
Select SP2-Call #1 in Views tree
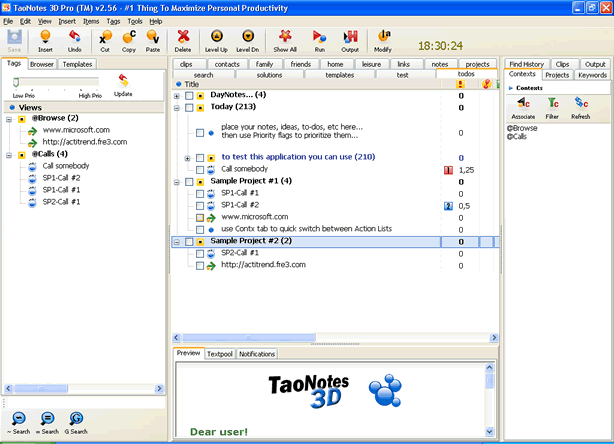tap(61, 202)
